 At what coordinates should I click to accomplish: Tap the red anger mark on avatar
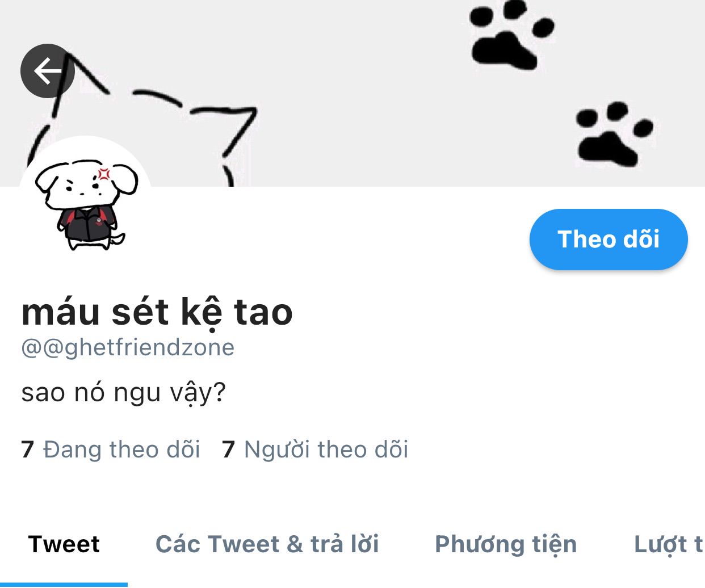[x=104, y=174]
